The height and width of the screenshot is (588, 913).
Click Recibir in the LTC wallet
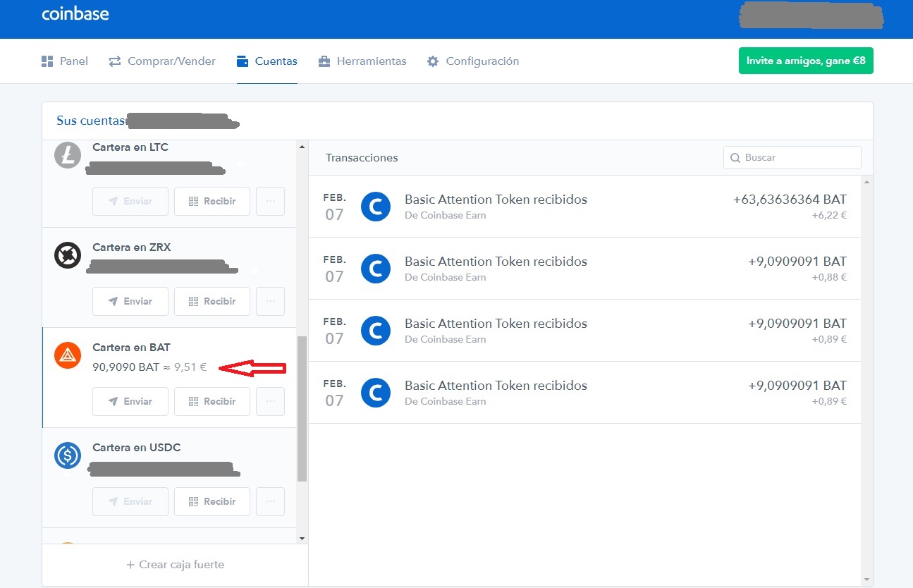click(212, 201)
